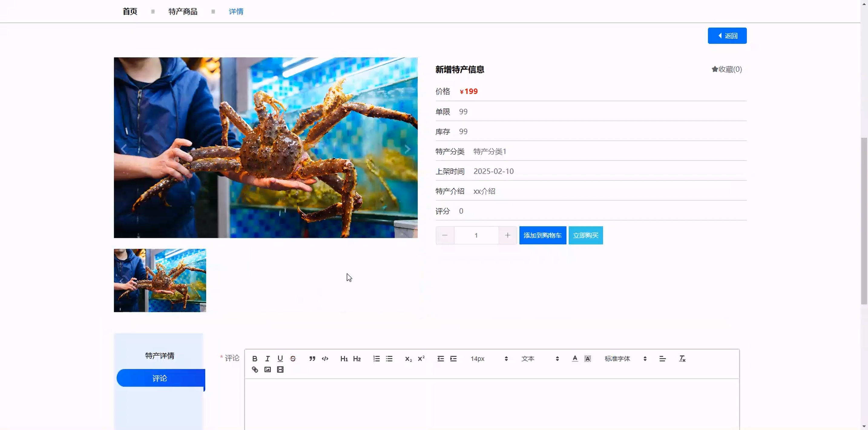Image resolution: width=868 pixels, height=430 pixels.
Task: Toggle favorite with 收藏 star
Action: (726, 69)
